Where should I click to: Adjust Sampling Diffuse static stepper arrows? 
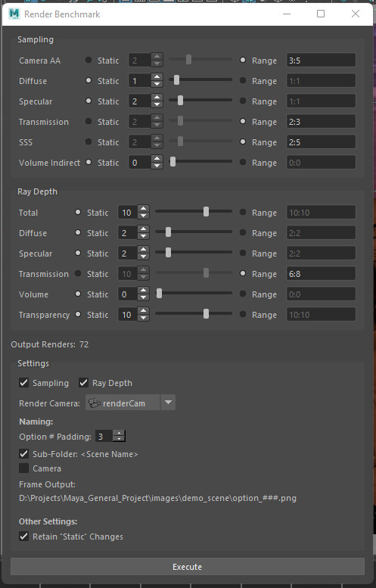[x=157, y=81]
